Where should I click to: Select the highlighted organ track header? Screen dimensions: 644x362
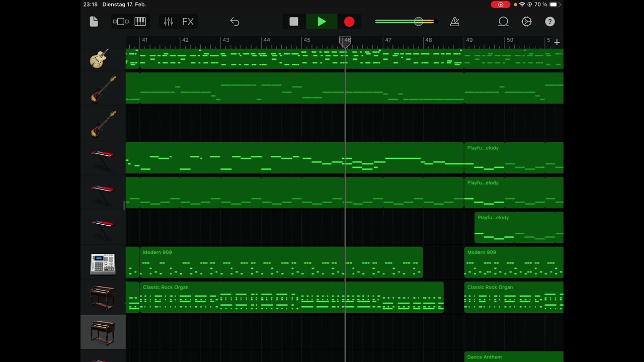[x=103, y=332]
